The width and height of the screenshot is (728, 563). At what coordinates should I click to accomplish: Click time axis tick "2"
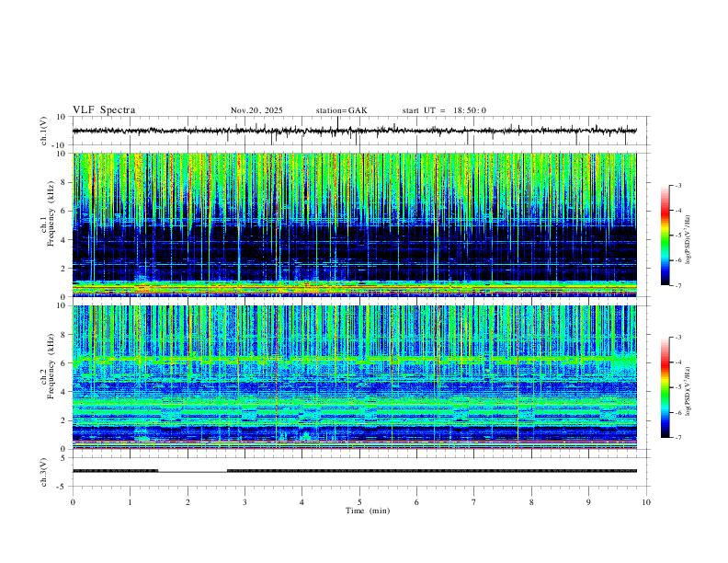(188, 502)
